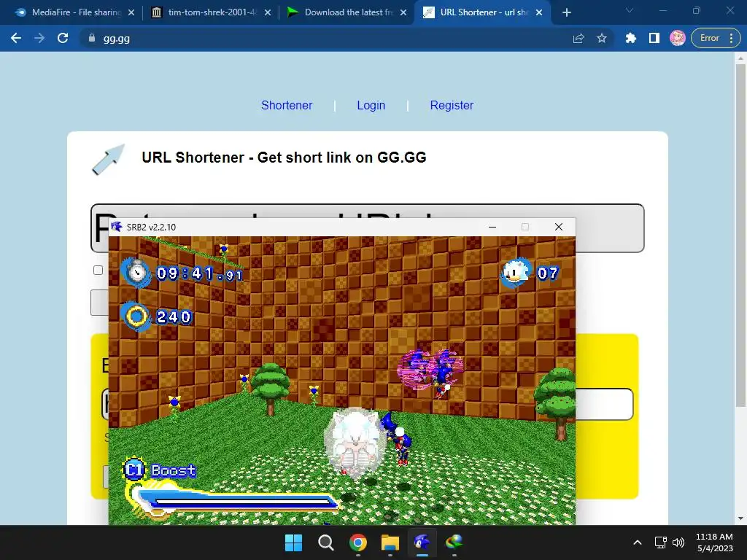Click the 09:41.91 timer text
The width and height of the screenshot is (747, 560).
tap(199, 273)
